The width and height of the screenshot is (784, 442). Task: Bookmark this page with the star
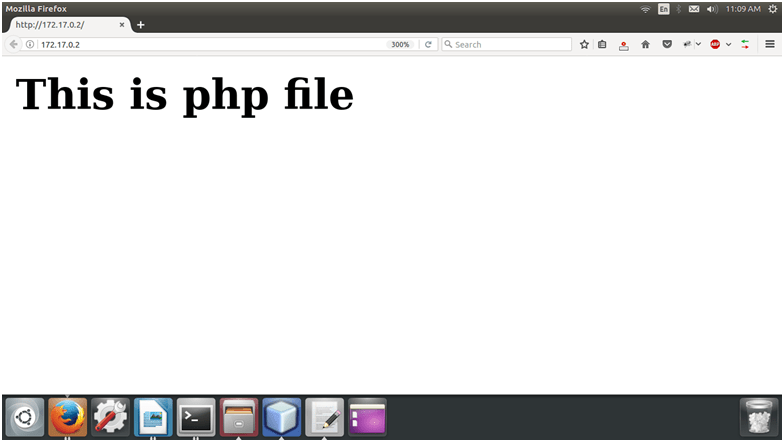584,44
